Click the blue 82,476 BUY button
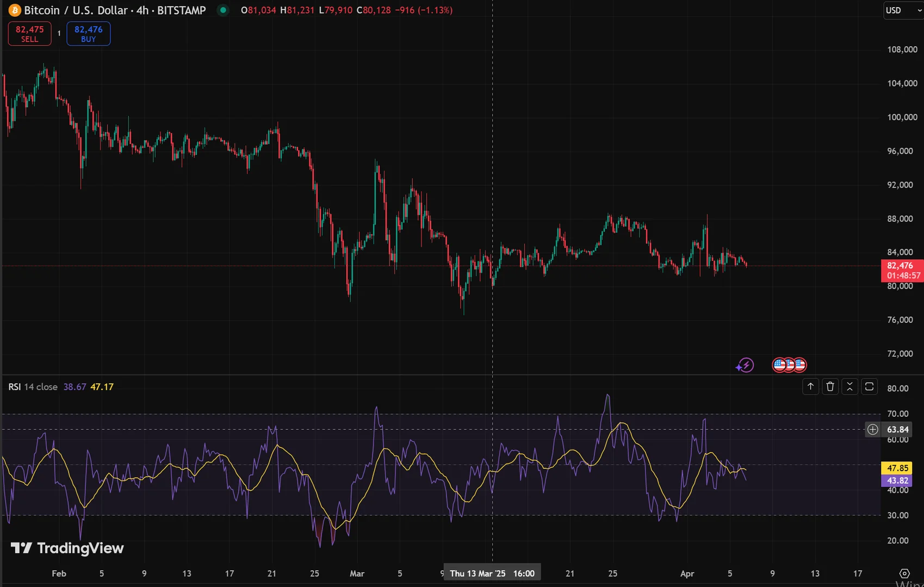Viewport: 924px width, 587px height. 89,34
